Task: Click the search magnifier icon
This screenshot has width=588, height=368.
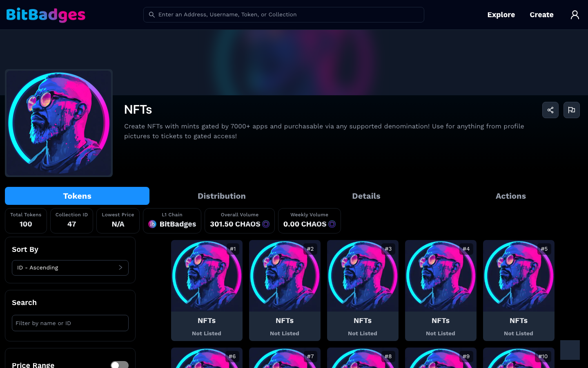Action: [x=151, y=15]
